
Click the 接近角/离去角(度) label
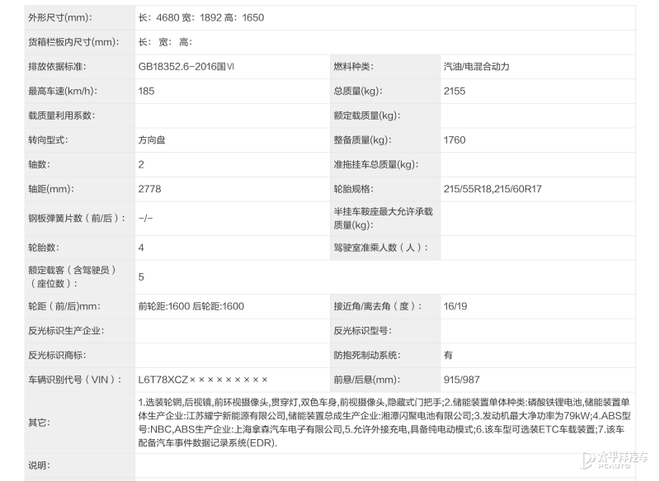click(x=377, y=306)
